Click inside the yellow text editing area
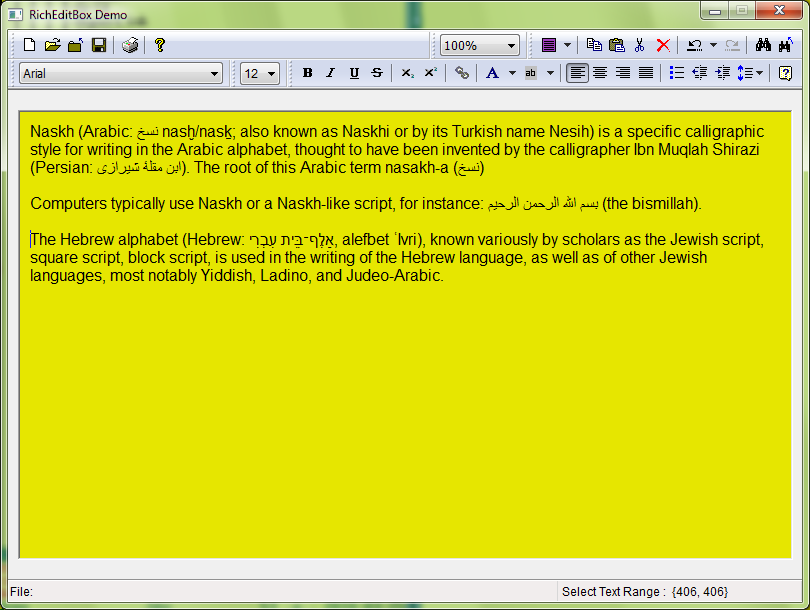 pos(400,420)
